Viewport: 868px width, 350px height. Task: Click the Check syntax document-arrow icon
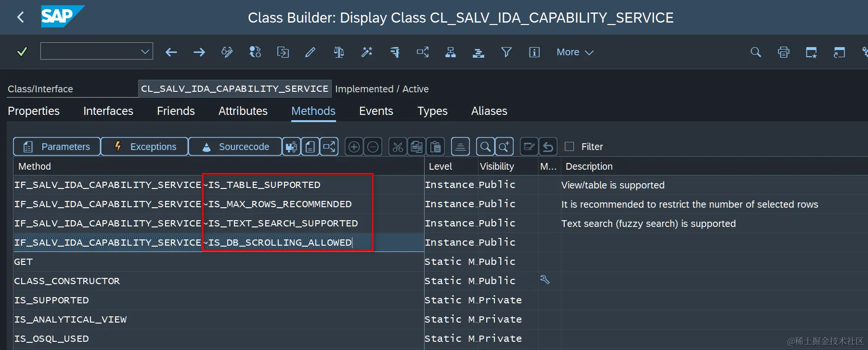[283, 52]
